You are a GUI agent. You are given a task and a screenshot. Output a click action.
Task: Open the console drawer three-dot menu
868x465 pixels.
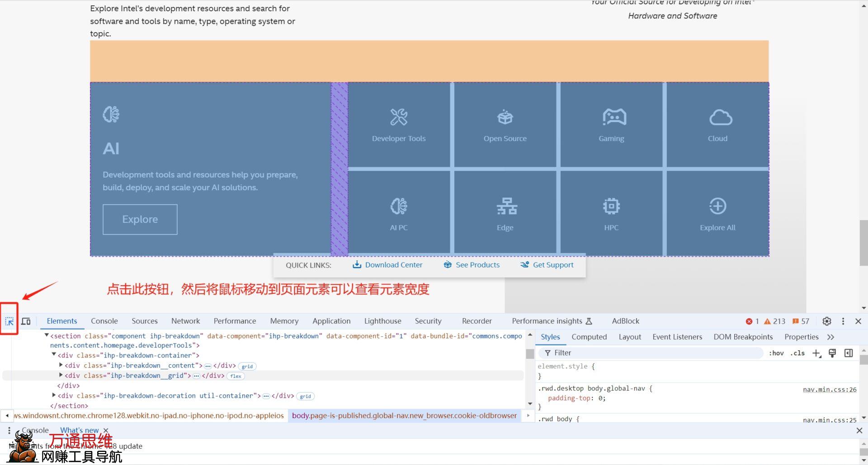click(x=9, y=430)
